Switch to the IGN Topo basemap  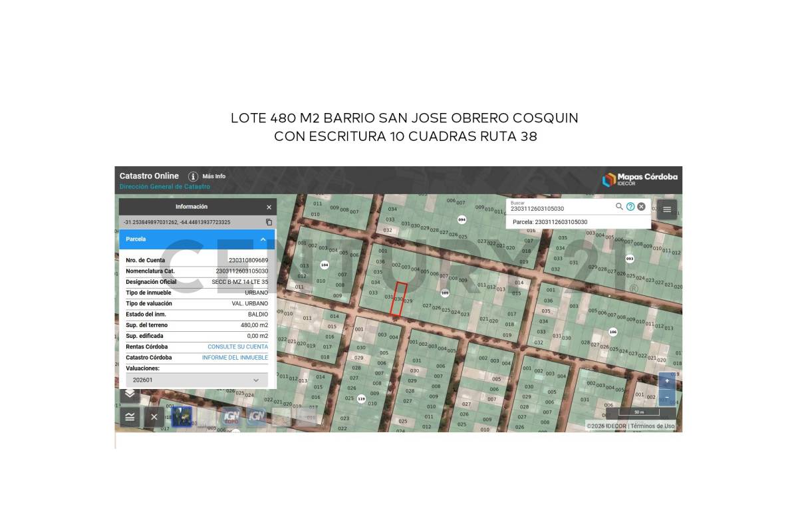click(x=231, y=417)
